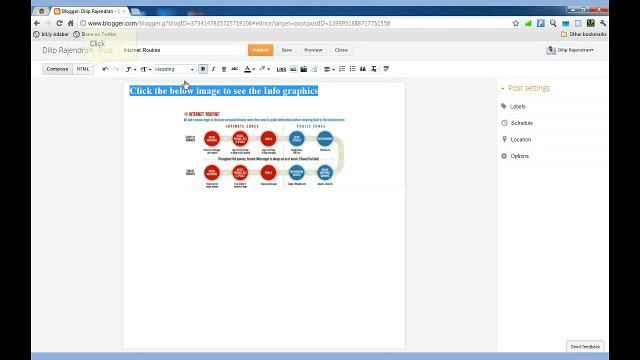Click the Dilip Rajendran blog name heading
The image size is (640, 360).
tap(67, 50)
